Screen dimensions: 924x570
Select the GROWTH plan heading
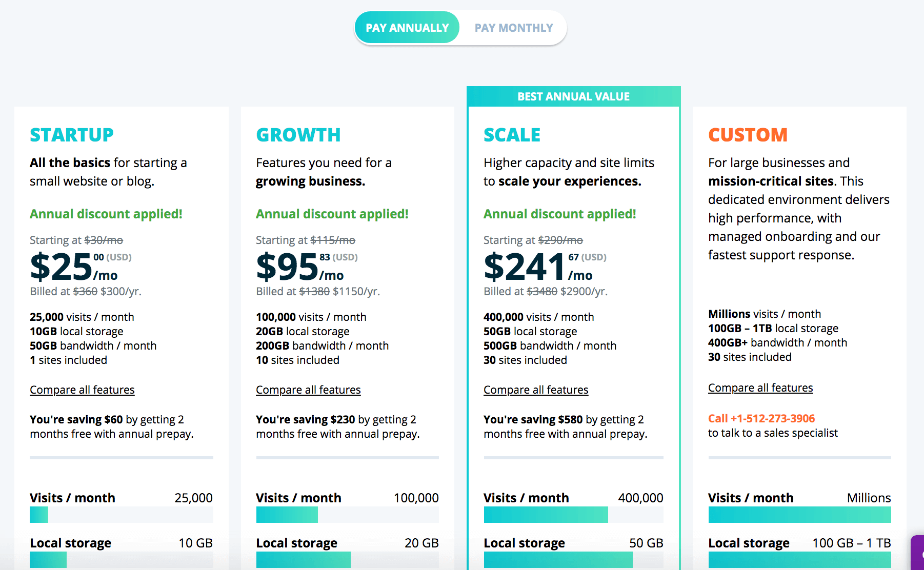click(298, 135)
